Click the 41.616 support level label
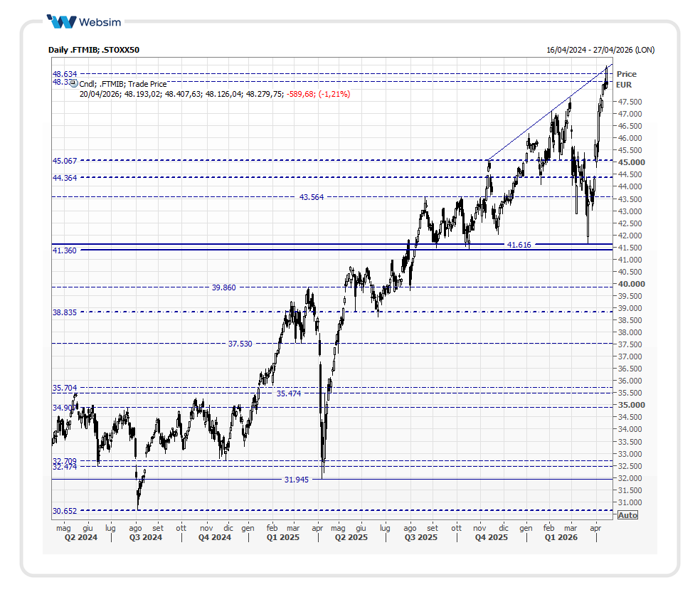This screenshot has width=700, height=597. [x=519, y=245]
